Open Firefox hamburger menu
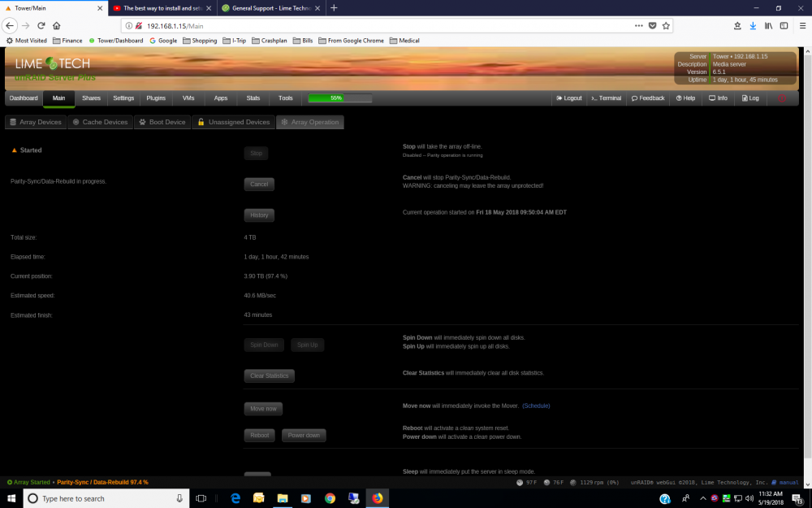The height and width of the screenshot is (508, 812). pos(802,25)
